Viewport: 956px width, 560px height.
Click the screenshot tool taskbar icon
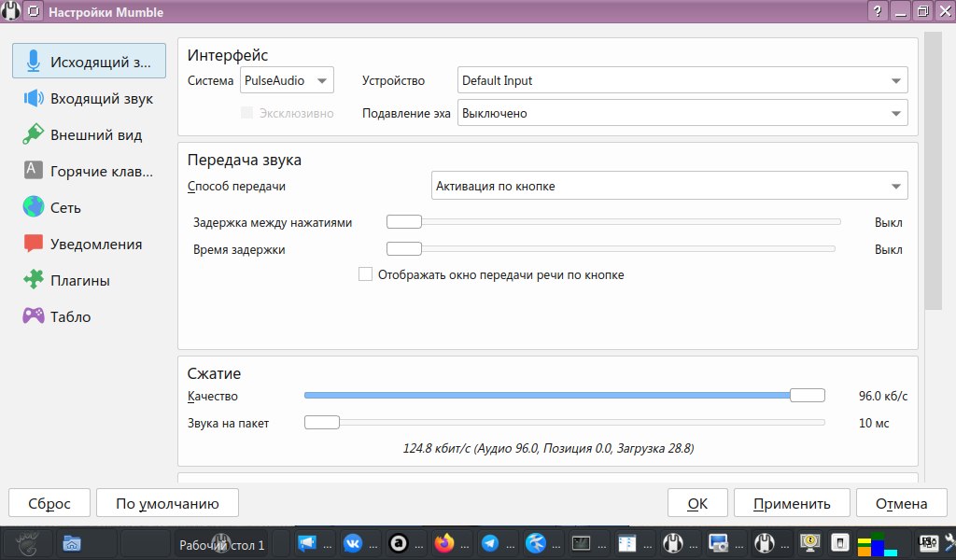coord(718,543)
